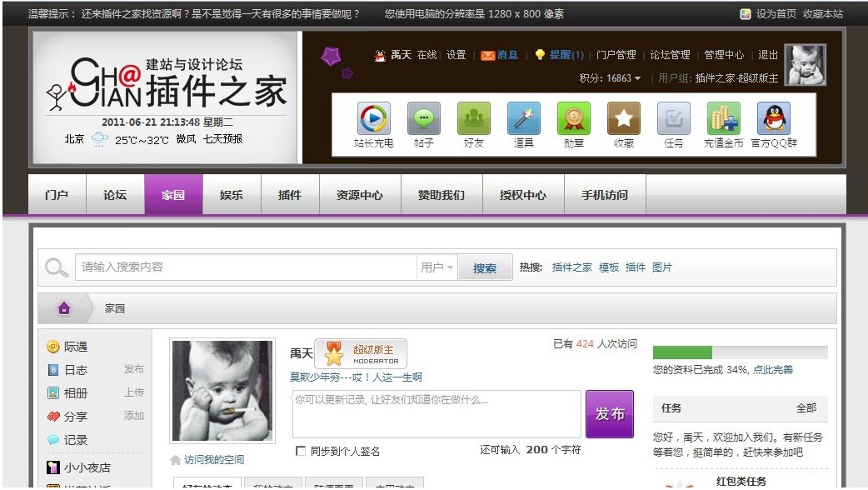Click the 收藏 star icon
The height and width of the screenshot is (490, 868).
coord(624,118)
